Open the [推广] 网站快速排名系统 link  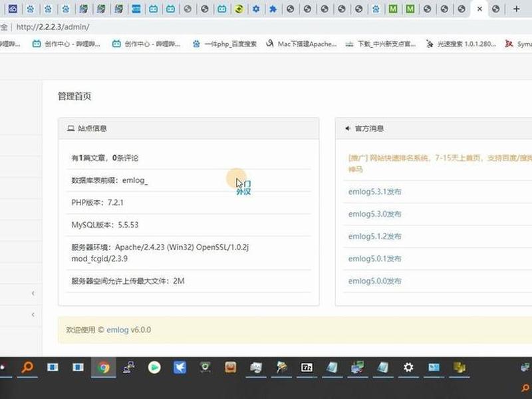(440, 163)
